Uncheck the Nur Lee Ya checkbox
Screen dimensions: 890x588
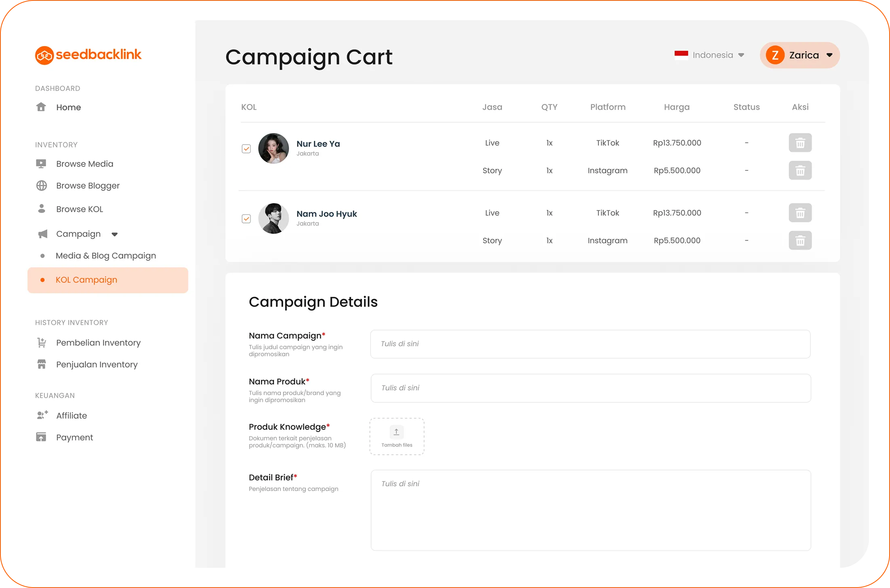[x=246, y=149]
